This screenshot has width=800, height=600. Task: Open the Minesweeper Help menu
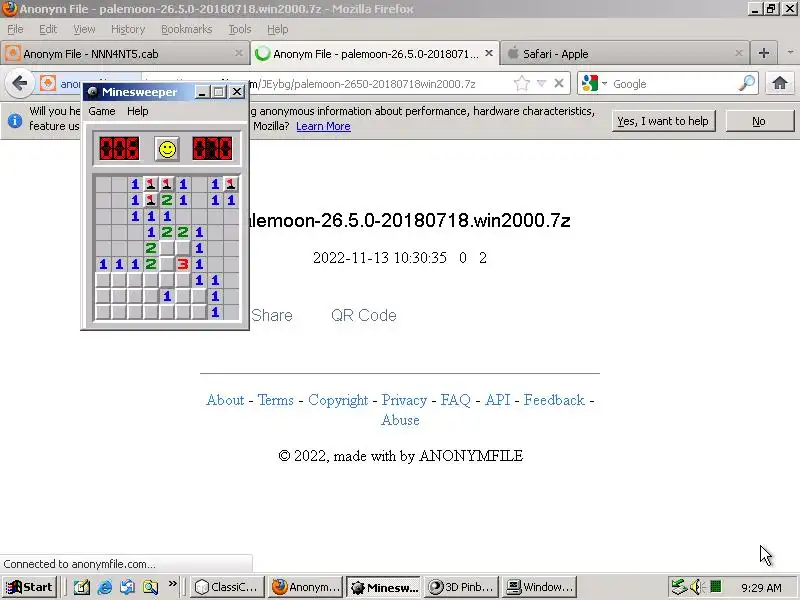tap(137, 111)
